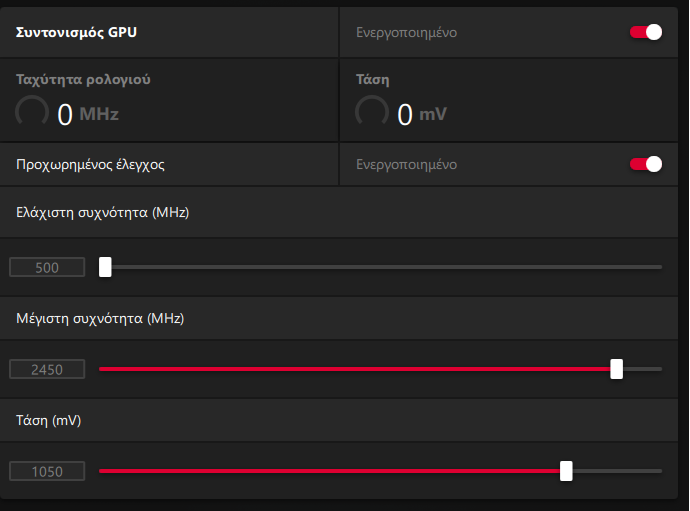
Task: Click the middle of the minimum frequency track
Action: point(381,267)
